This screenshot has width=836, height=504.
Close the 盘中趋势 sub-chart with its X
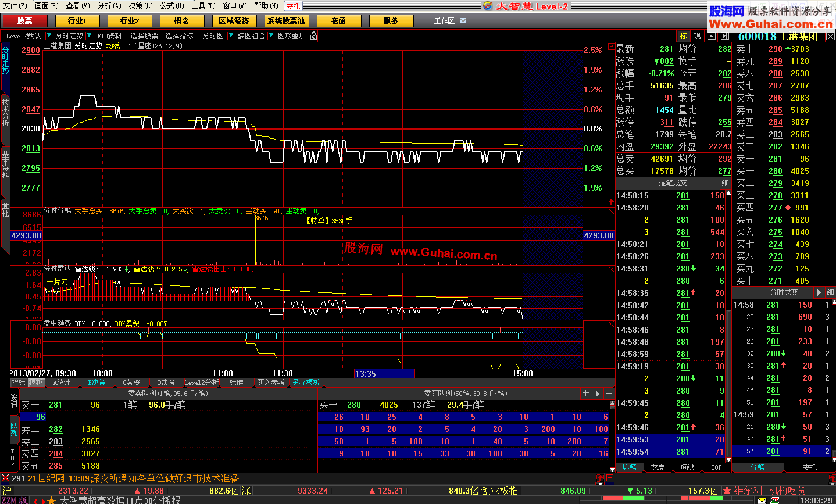[x=611, y=324]
